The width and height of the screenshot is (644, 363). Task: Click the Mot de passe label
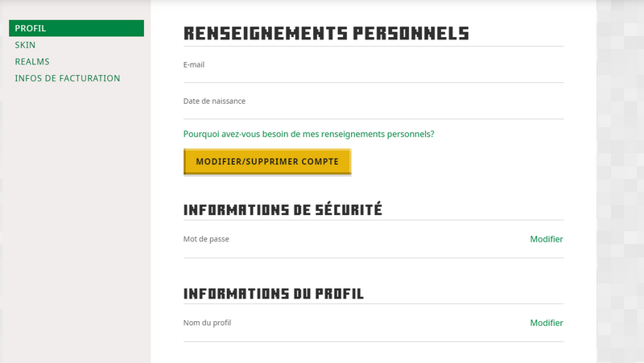(x=206, y=239)
